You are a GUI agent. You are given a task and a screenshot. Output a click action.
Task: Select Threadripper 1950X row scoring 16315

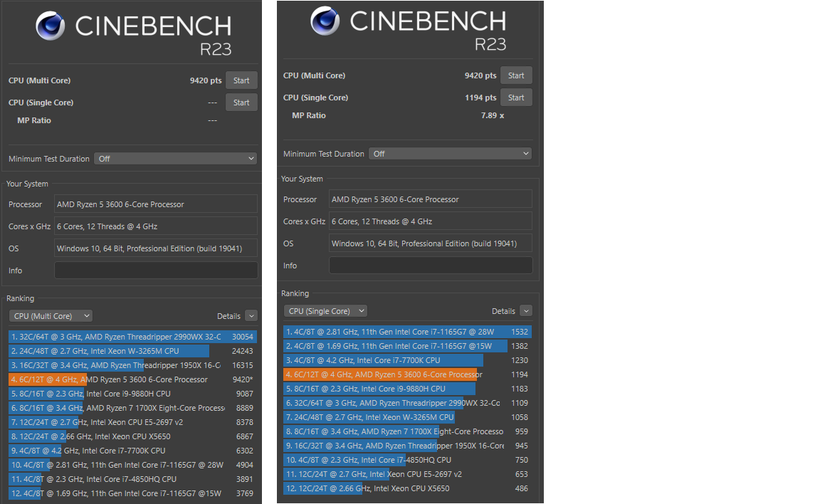coord(132,365)
